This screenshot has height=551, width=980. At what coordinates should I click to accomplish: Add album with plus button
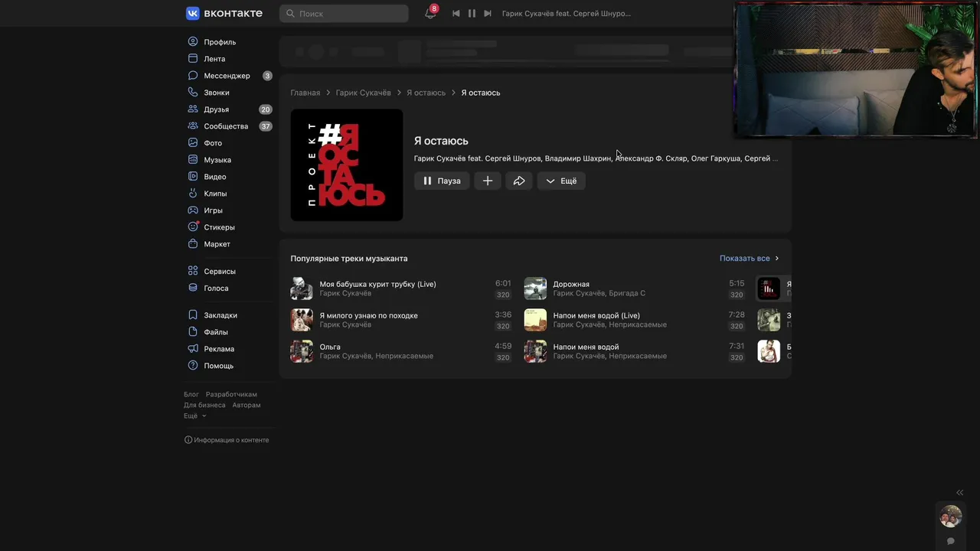(x=488, y=181)
